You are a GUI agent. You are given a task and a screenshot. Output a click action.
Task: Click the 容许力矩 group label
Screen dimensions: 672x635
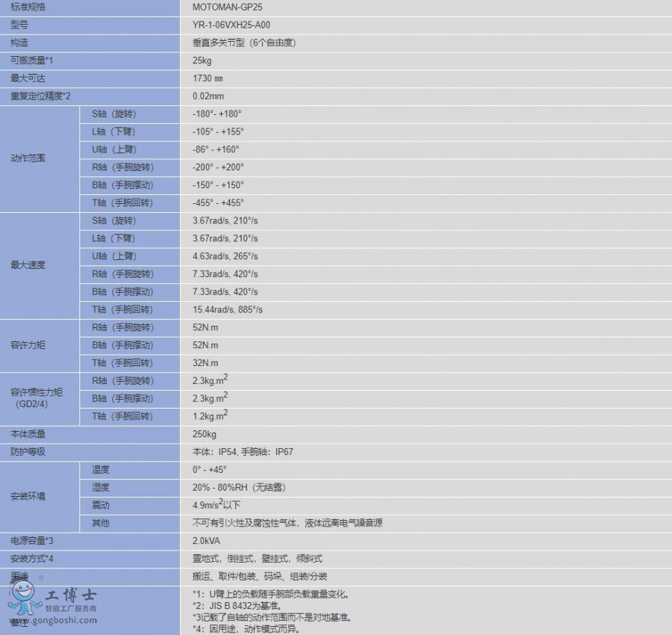pos(28,345)
